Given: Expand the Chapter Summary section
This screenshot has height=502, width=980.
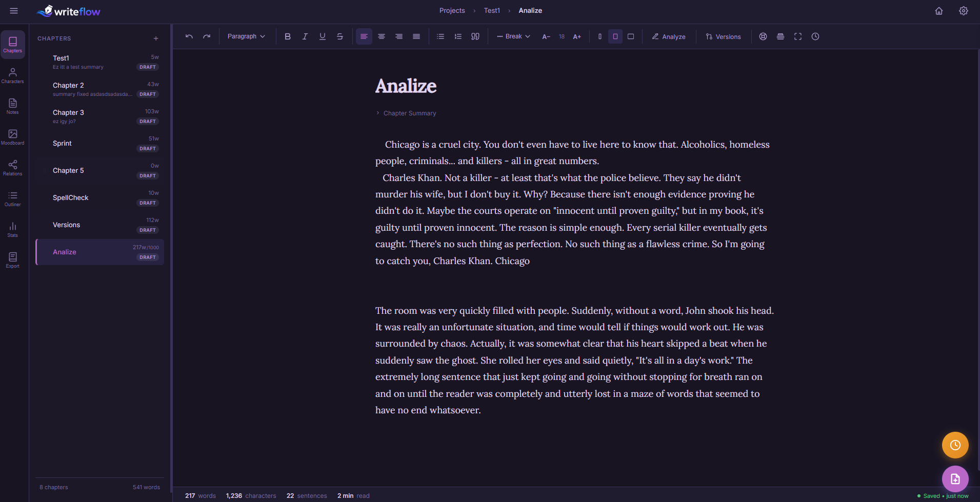Looking at the screenshot, I should 406,113.
